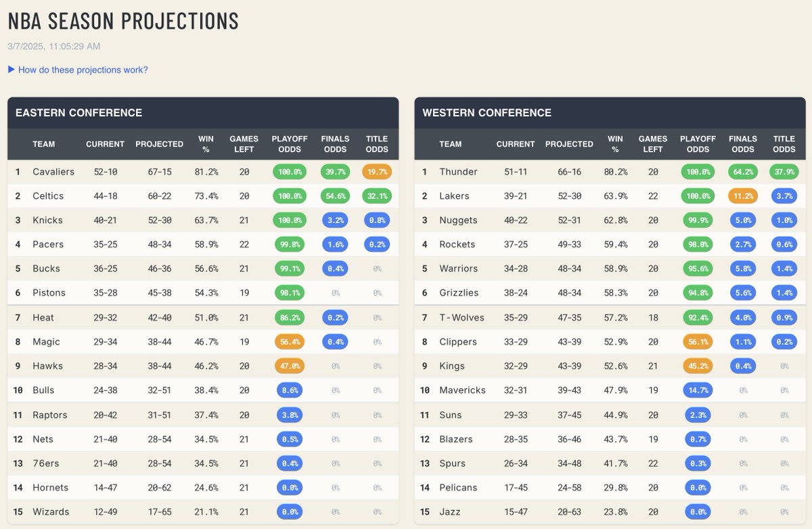The width and height of the screenshot is (812, 529).
Task: Click Western Title Odds column header
Action: 784,144
